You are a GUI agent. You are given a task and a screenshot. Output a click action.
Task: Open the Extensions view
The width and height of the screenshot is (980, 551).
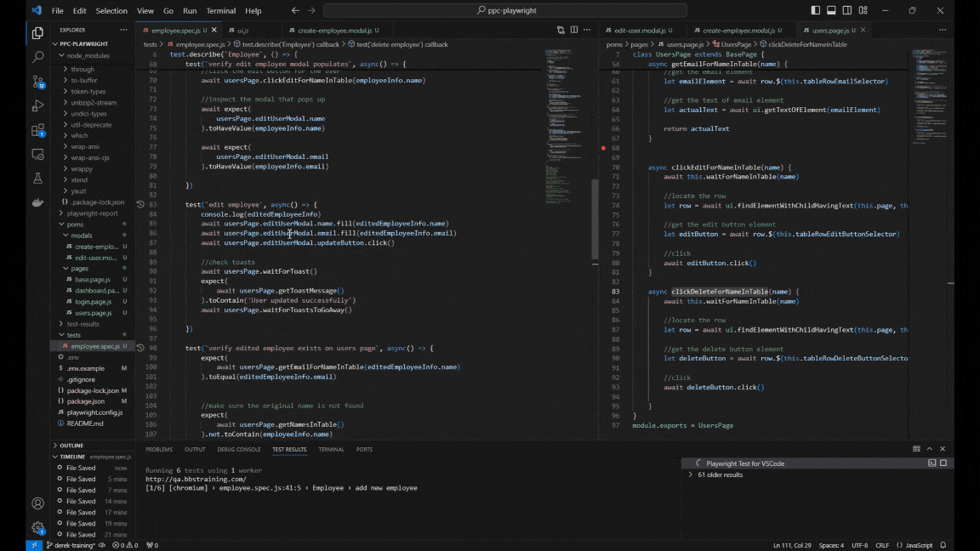[37, 130]
